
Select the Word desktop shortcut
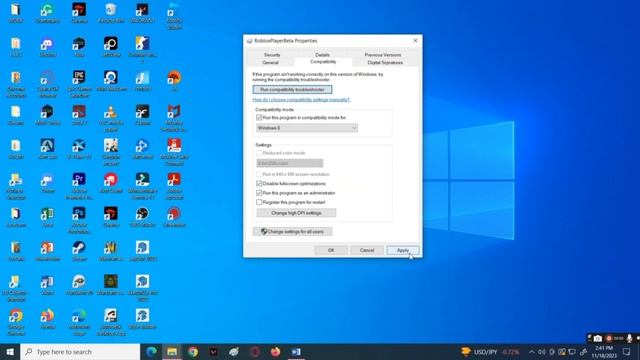tap(47, 284)
